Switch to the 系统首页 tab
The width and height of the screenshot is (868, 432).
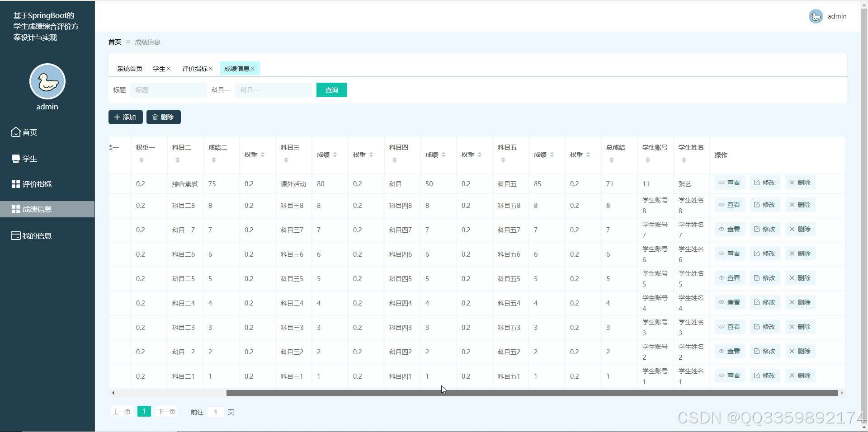tap(129, 69)
